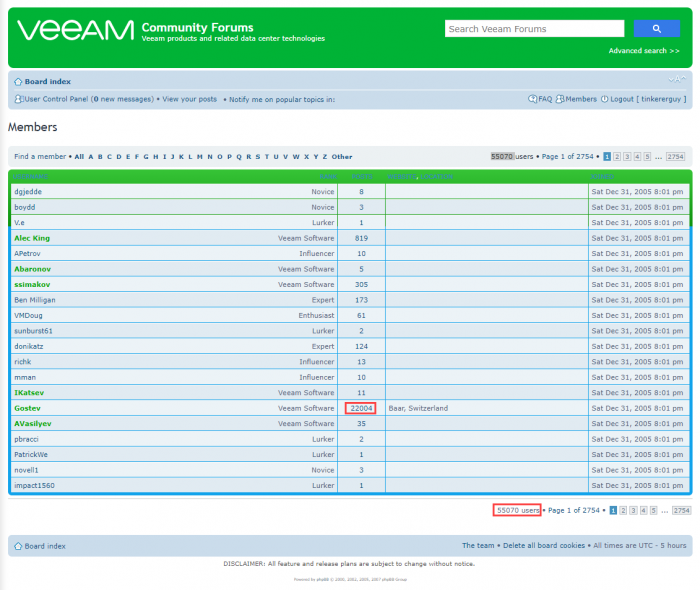The height and width of the screenshot is (590, 700).
Task: Click the font size change icon
Action: (677, 79)
